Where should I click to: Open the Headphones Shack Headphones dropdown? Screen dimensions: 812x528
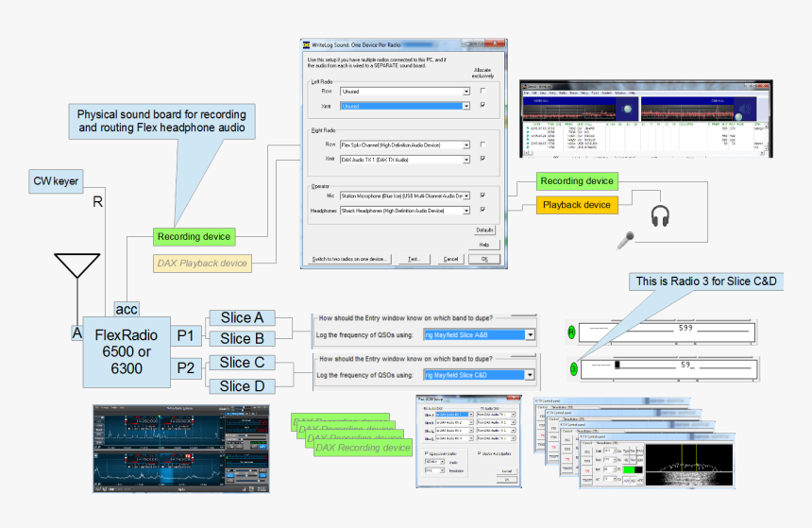pos(466,211)
